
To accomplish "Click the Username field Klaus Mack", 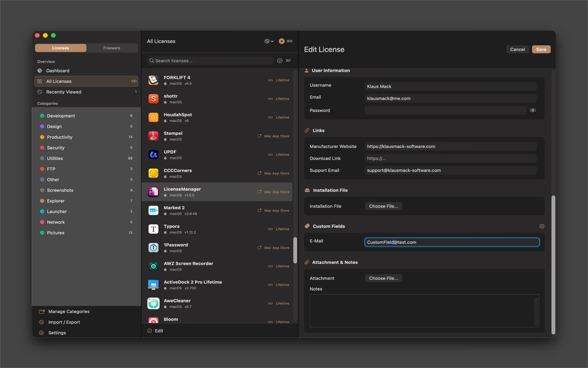I will [451, 86].
